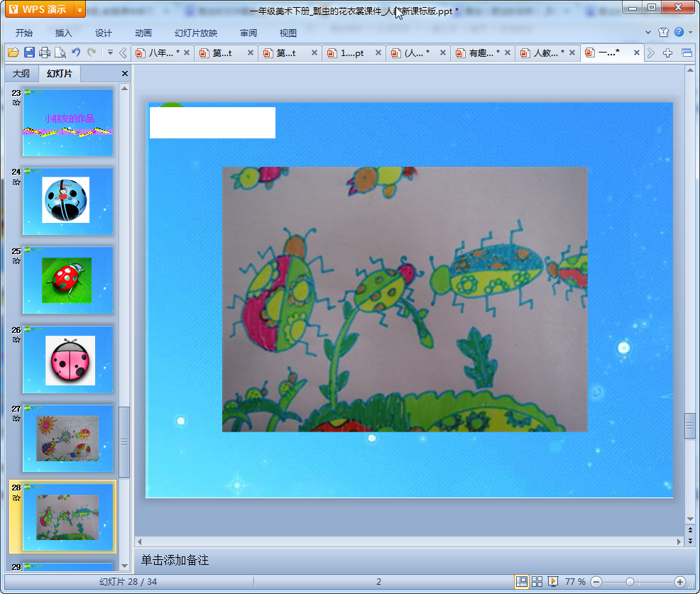Switch to Slide Sorter view icon
The image size is (700, 594).
pyautogui.click(x=537, y=581)
